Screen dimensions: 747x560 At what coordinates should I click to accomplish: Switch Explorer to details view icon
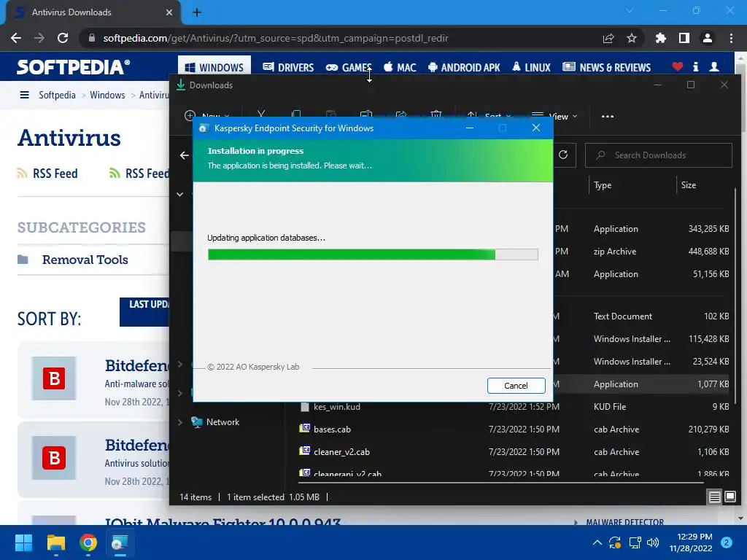[715, 497]
